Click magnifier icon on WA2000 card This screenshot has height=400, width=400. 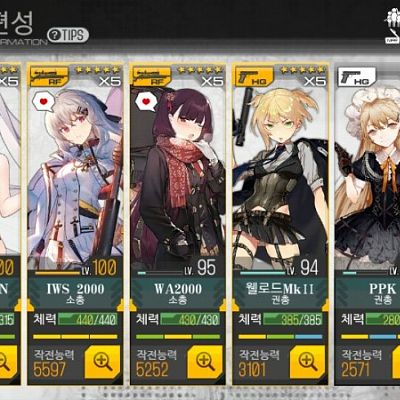click(205, 362)
